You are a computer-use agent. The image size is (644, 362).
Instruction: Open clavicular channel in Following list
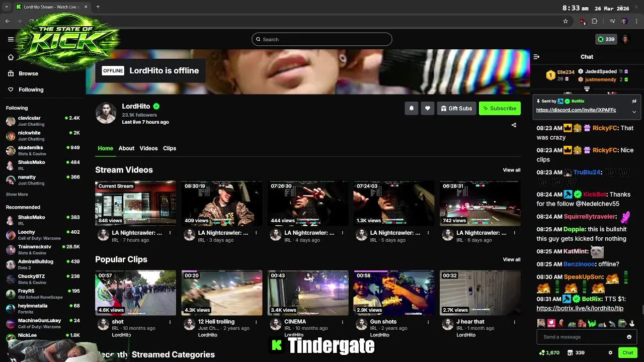point(43,121)
